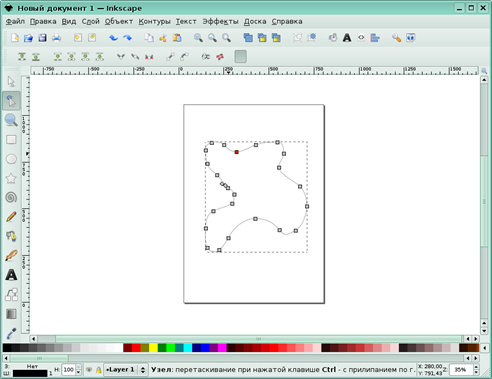Print the document icon
Viewport: 492px width, 379px height.
click(x=56, y=38)
